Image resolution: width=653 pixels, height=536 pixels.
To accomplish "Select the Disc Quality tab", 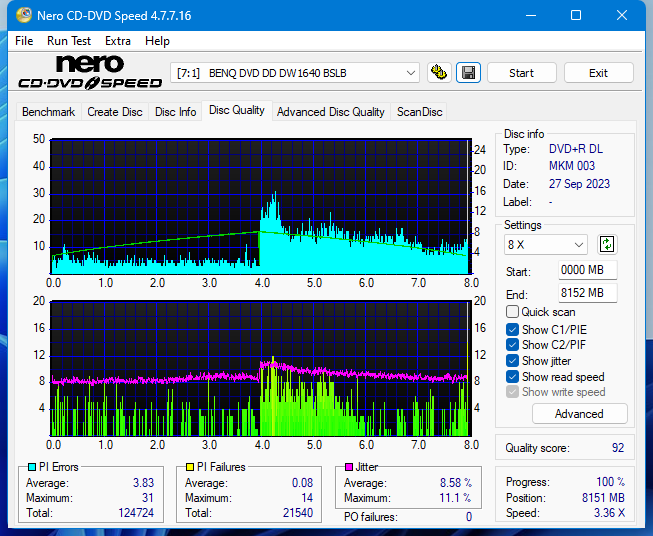I will coord(237,110).
